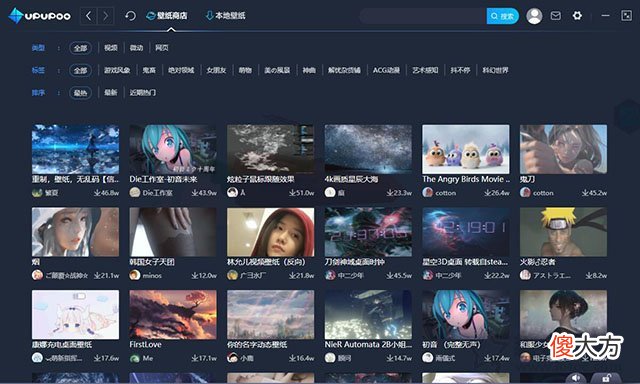
Task: Sort wallpapers by 最热
Action: pyautogui.click(x=80, y=93)
